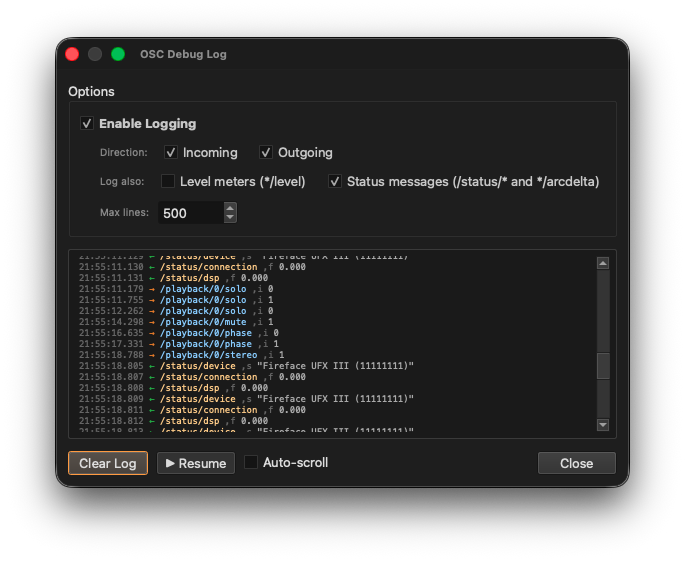Click the Log also label
The height and width of the screenshot is (561, 685).
pos(122,181)
